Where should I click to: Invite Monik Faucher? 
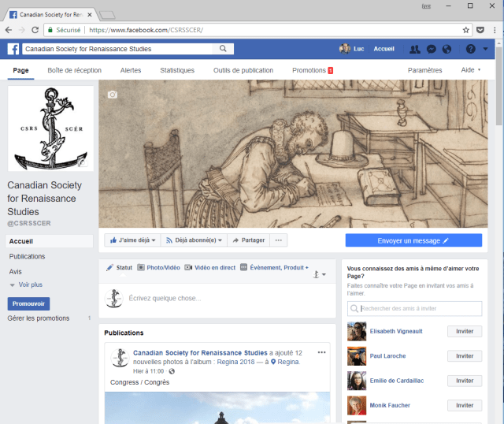[465, 405]
